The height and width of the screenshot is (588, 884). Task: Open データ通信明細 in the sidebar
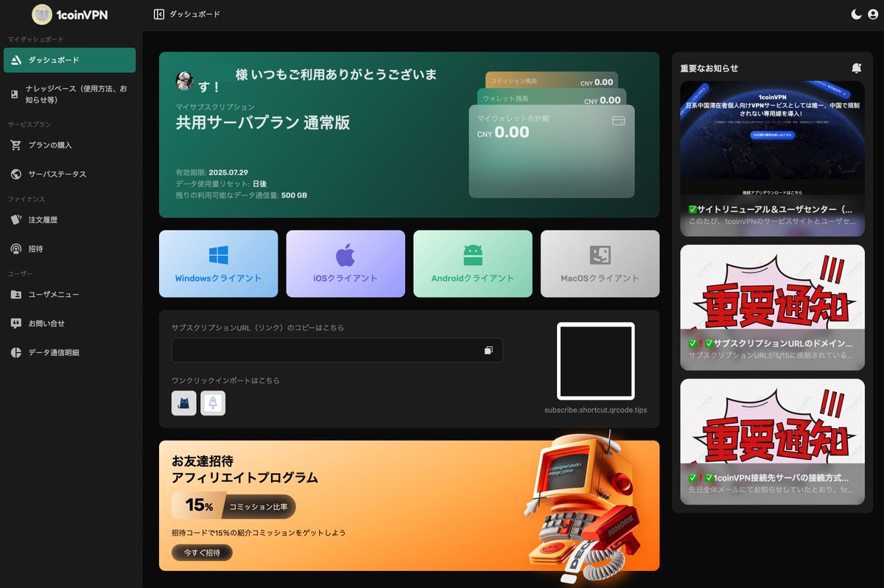coord(69,353)
